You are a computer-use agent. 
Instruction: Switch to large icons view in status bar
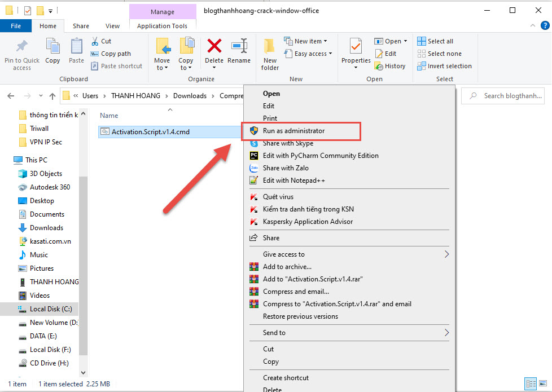pos(542,384)
